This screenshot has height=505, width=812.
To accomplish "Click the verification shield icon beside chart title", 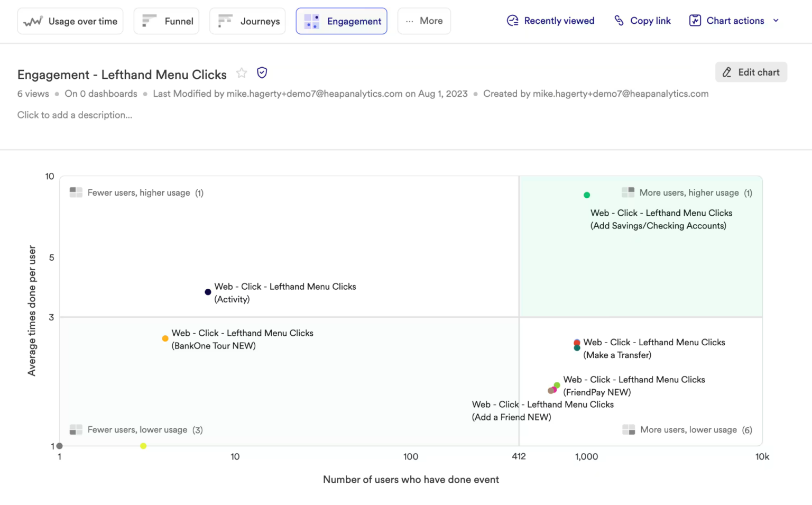I will click(262, 72).
